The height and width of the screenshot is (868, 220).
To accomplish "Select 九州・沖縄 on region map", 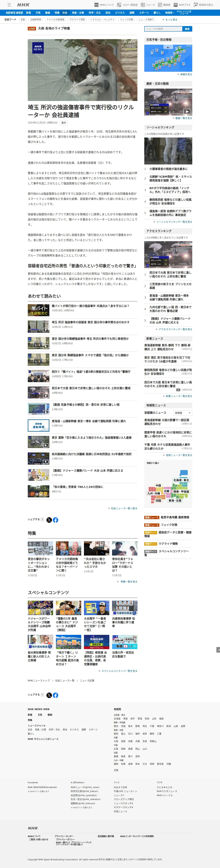I will coord(153,493).
